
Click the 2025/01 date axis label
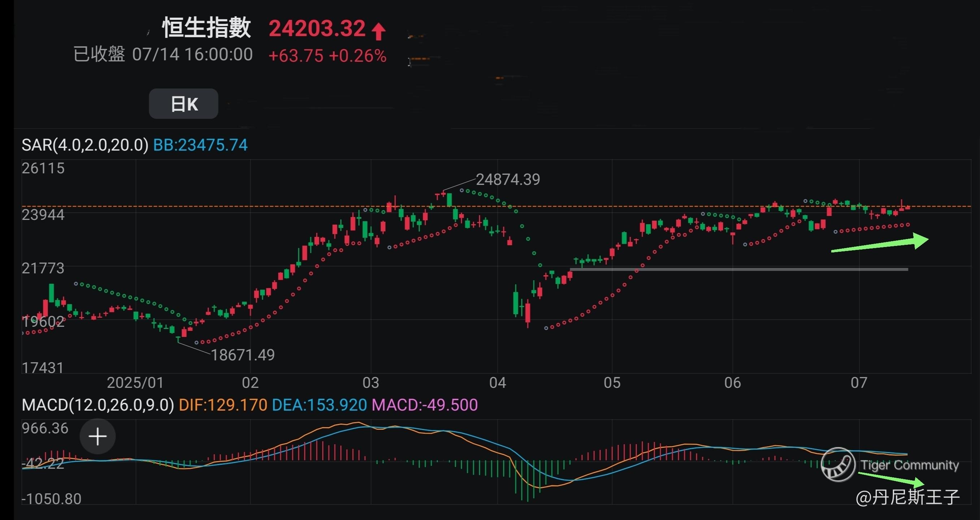coord(135,383)
